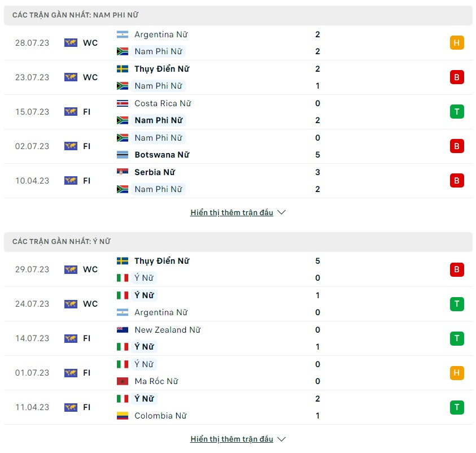Click world map icon next to 28.07.23
Viewport: 476px width, 453px height.
tap(71, 43)
